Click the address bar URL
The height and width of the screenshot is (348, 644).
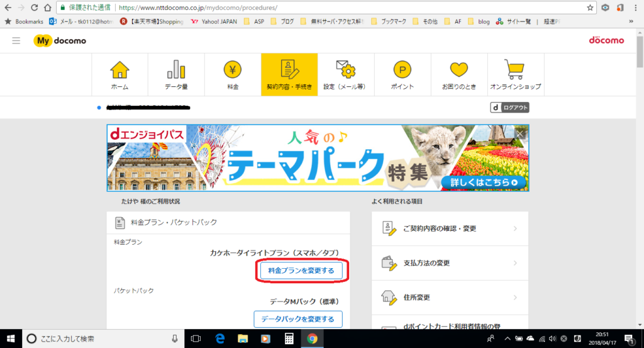(x=197, y=8)
